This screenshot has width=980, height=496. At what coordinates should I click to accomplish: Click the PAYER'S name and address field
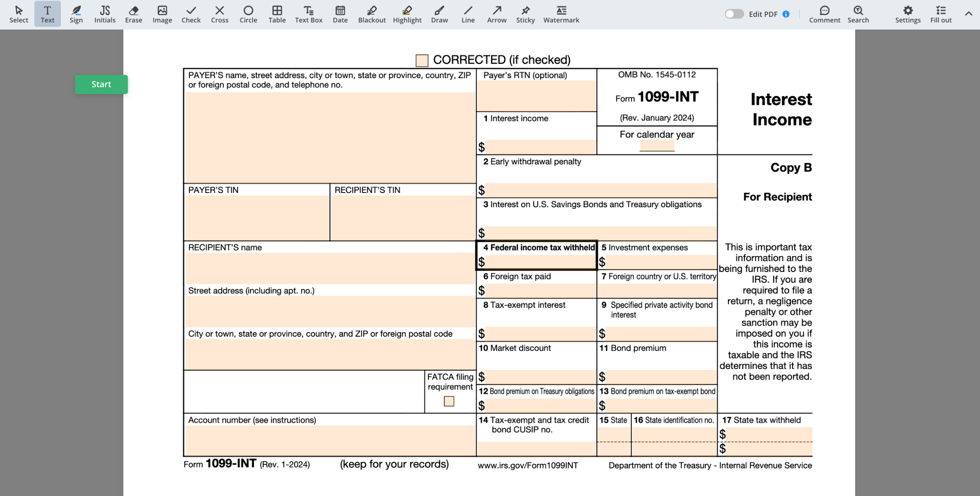pyautogui.click(x=330, y=137)
